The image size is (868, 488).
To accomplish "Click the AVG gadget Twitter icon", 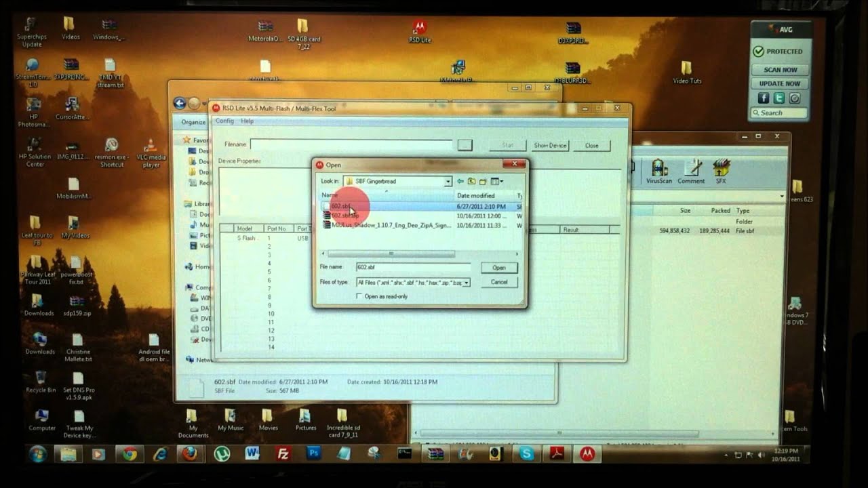I will coord(779,98).
